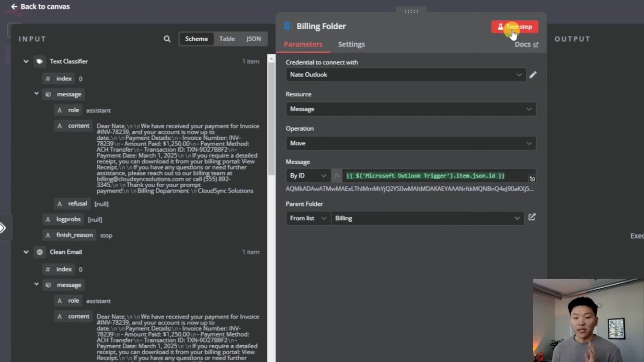This screenshot has height=362, width=644.
Task: Click the Billing Folder title
Action: pos(321,26)
